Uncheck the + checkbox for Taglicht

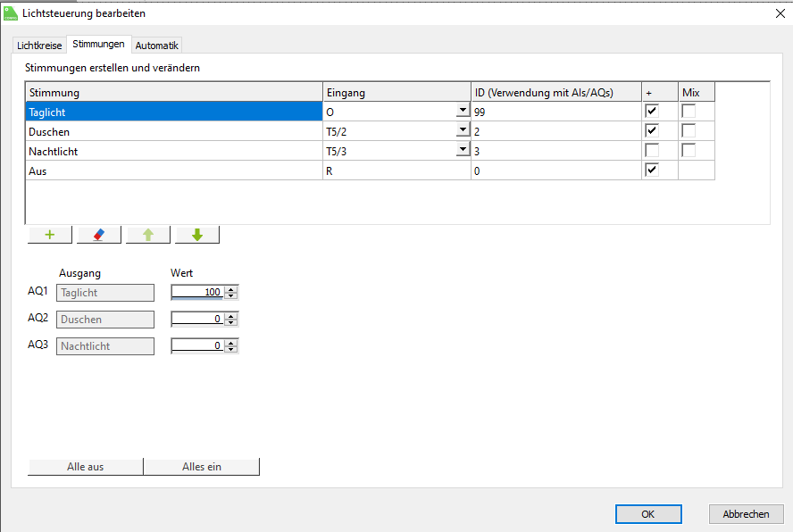click(652, 111)
